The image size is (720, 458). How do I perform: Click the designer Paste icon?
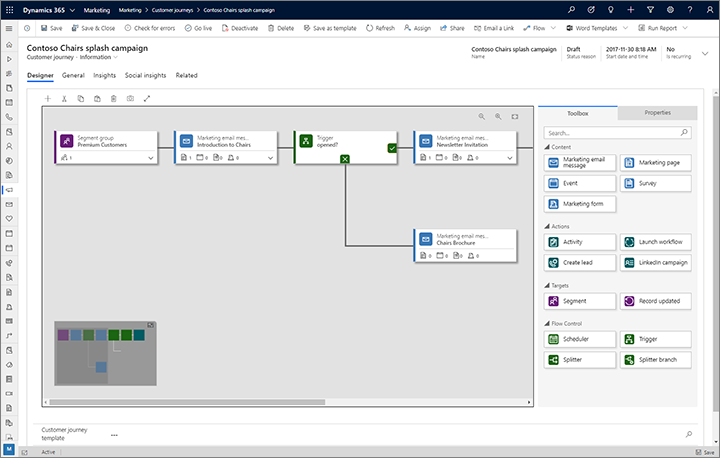pyautogui.click(x=97, y=98)
